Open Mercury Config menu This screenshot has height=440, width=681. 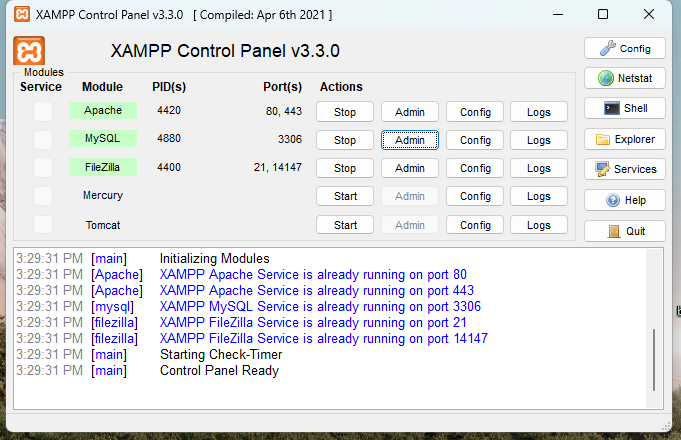(x=475, y=196)
